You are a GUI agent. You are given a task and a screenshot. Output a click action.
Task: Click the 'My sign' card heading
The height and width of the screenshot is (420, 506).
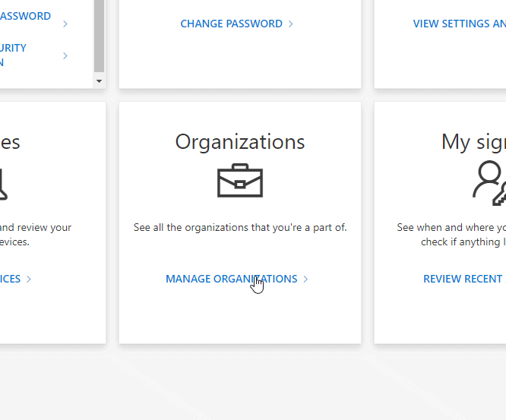473,142
